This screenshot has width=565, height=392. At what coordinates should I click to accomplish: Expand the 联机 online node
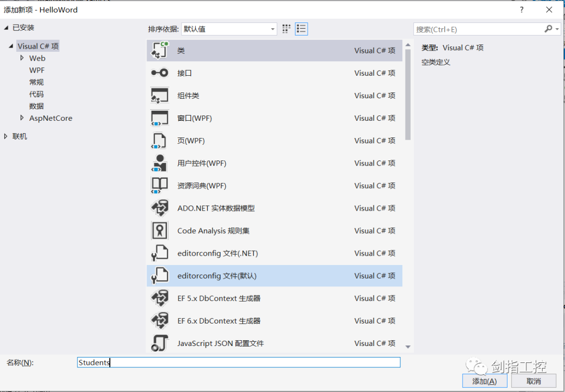pos(5,136)
